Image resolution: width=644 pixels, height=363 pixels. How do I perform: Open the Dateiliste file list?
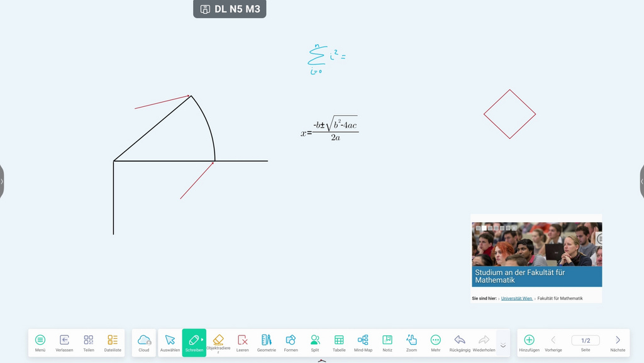(x=113, y=343)
